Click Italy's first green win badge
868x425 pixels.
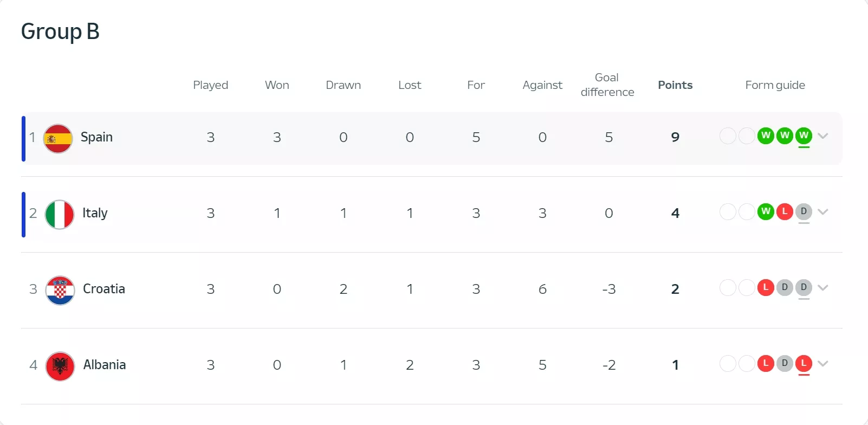pos(766,211)
